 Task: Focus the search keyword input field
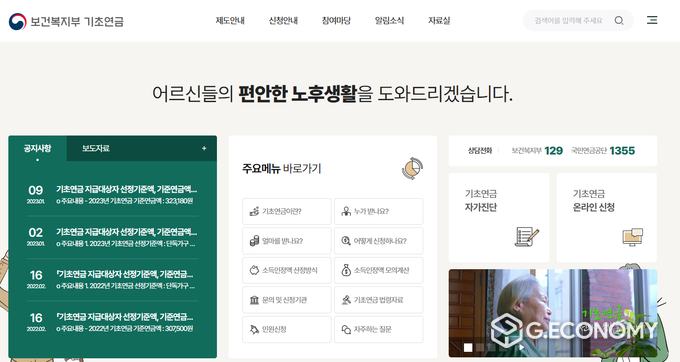pos(568,20)
